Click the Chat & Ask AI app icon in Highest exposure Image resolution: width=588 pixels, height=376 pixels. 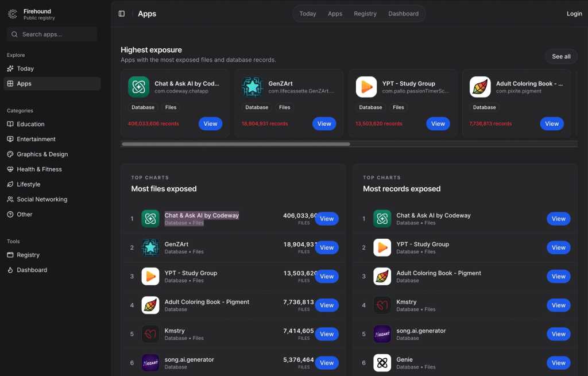(x=138, y=87)
